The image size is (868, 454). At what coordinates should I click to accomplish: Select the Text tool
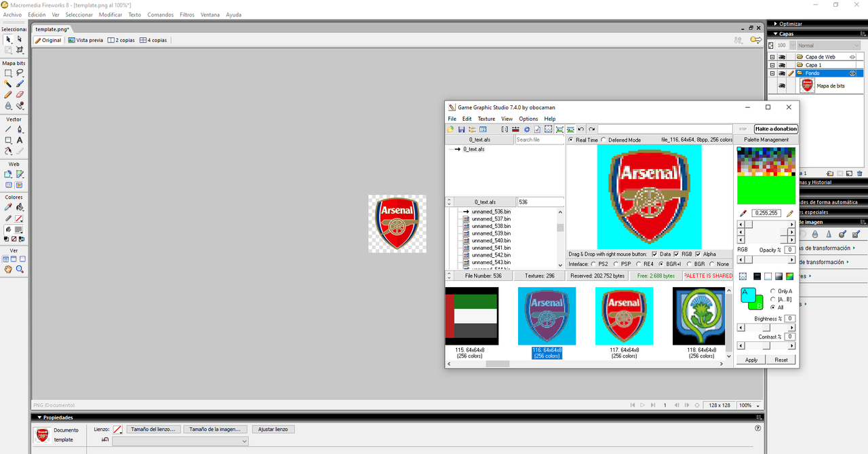(20, 140)
